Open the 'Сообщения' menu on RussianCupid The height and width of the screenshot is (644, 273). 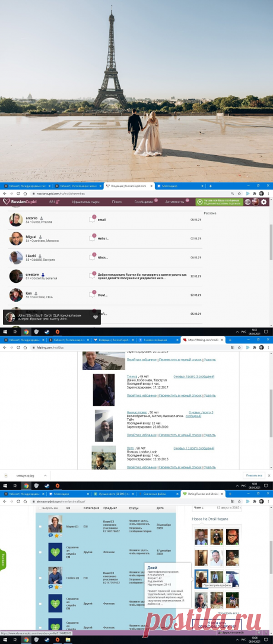click(144, 201)
